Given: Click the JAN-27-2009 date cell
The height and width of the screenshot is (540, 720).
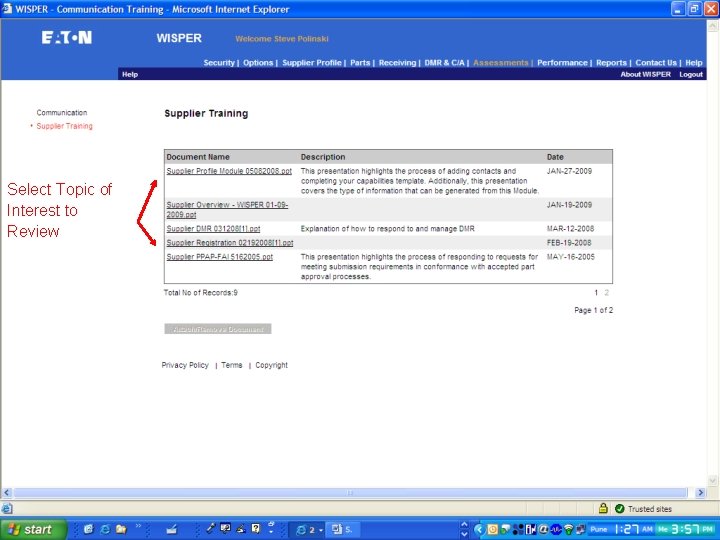Looking at the screenshot, I should pyautogui.click(x=569, y=171).
